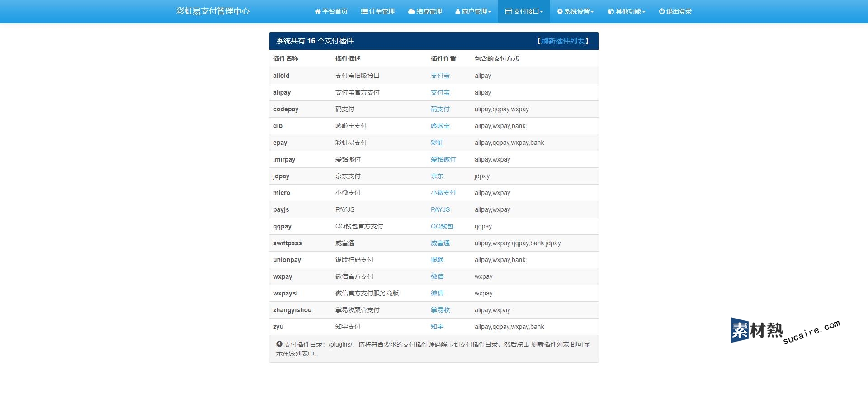Image resolution: width=868 pixels, height=414 pixels.
Task: Open the 结算管理 menu item
Action: [425, 11]
